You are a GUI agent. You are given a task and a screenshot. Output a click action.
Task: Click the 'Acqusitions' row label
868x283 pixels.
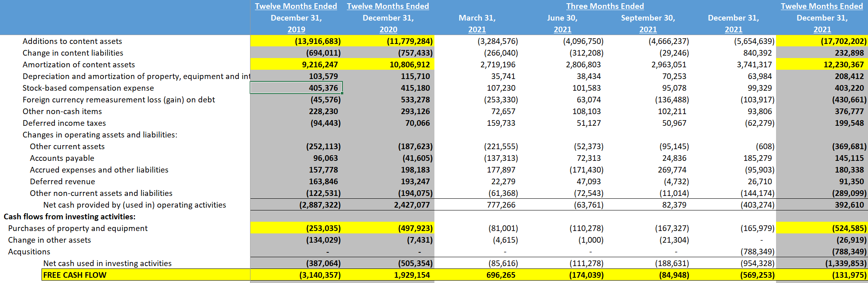point(29,252)
